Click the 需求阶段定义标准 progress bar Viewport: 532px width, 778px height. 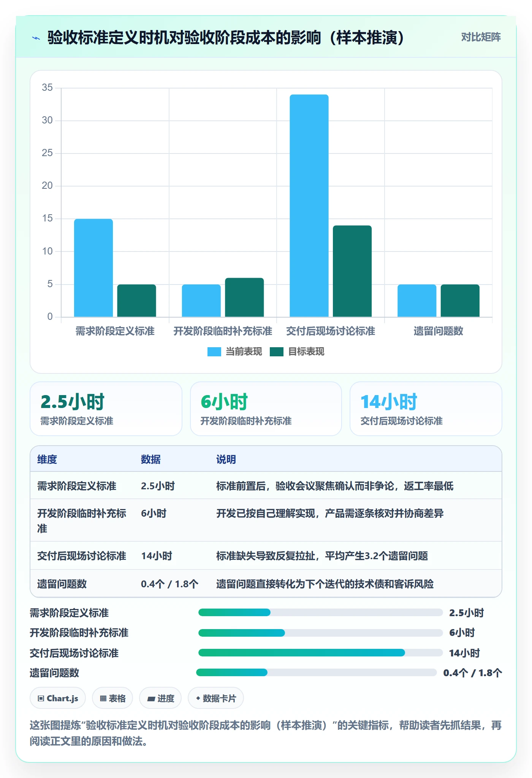coord(320,612)
